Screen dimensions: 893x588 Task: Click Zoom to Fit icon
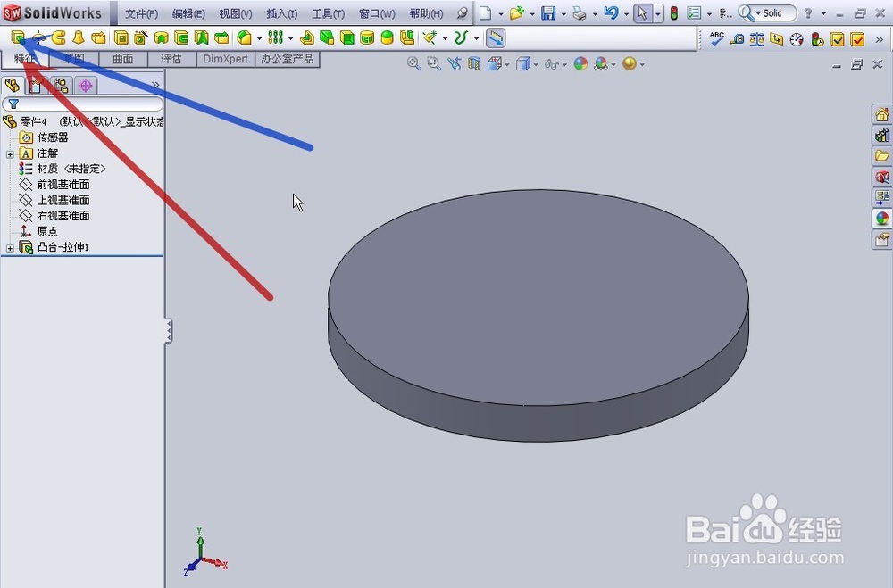coord(413,63)
